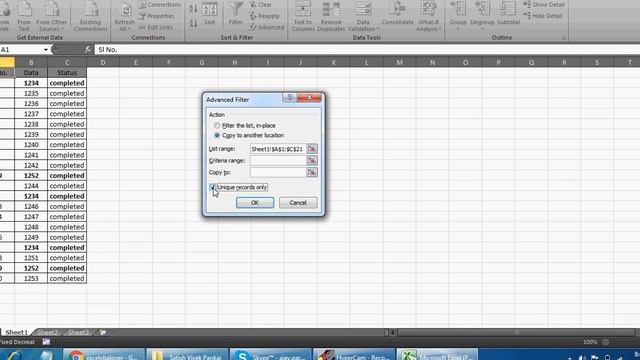Click cell with value 1244
Screen dimensions: 640x360
[31, 186]
